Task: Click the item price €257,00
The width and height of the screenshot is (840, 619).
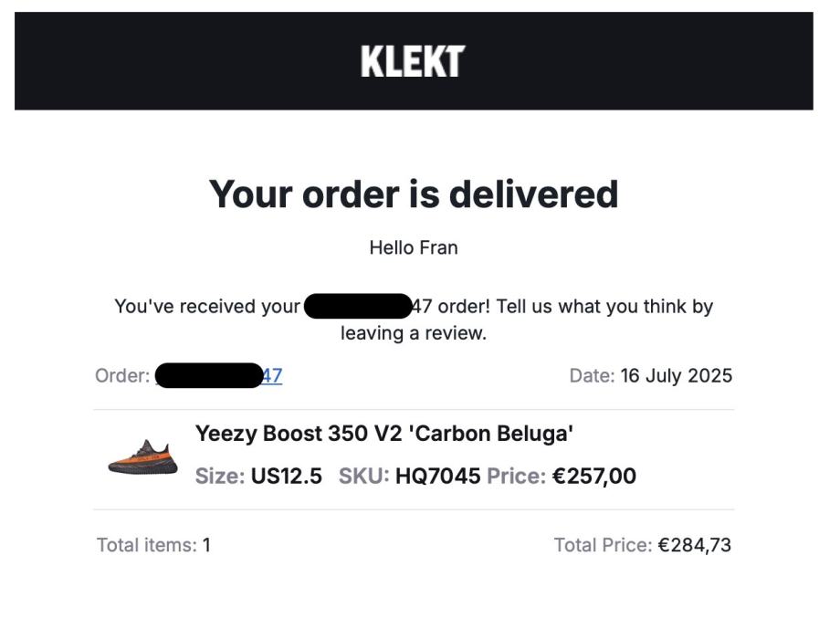Action: coord(593,476)
